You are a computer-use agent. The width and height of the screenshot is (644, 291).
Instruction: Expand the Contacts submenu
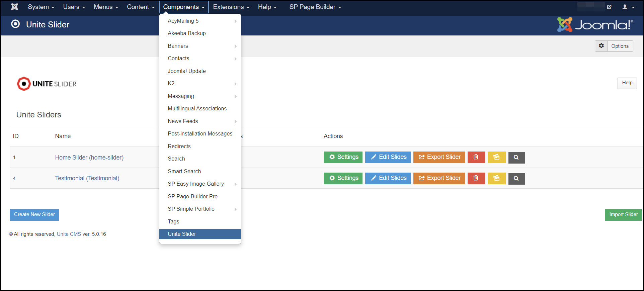pos(200,59)
